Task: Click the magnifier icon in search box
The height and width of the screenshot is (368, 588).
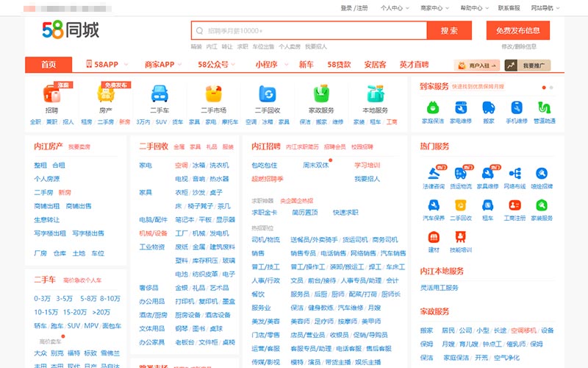Action: tap(200, 31)
